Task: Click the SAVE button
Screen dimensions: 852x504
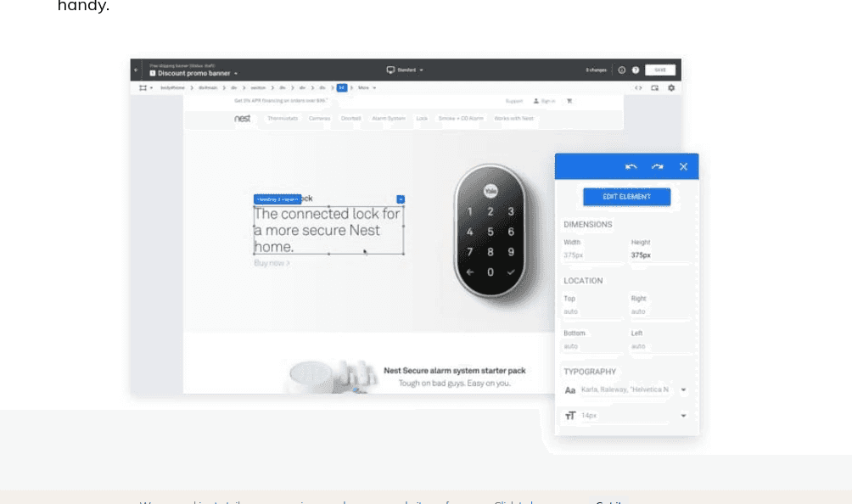Action: tap(660, 70)
